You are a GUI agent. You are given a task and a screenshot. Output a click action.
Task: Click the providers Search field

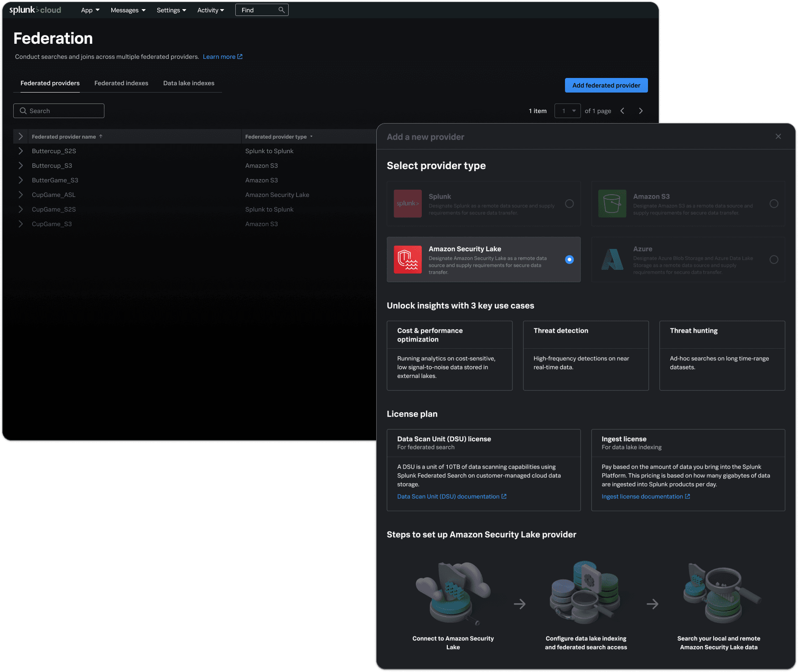click(x=59, y=111)
